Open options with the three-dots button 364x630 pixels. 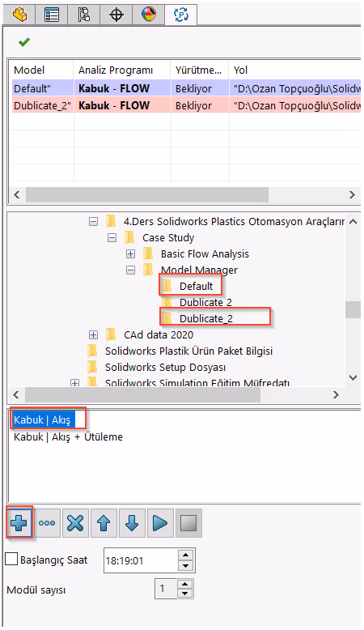[47, 523]
